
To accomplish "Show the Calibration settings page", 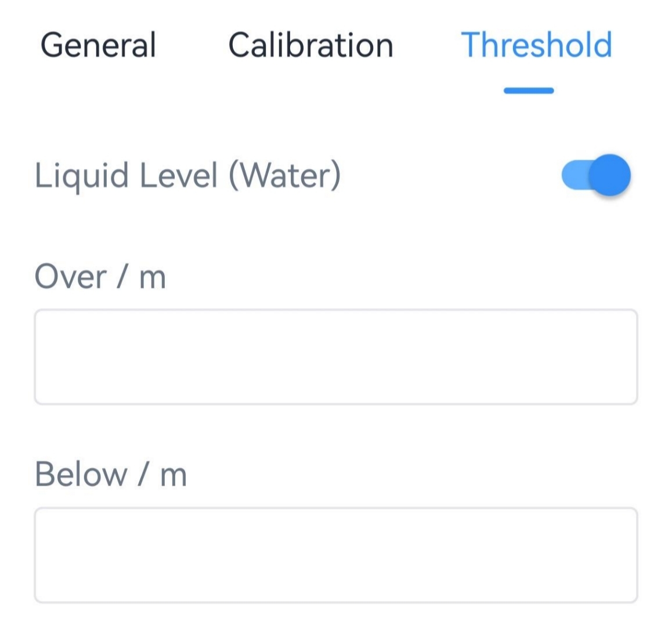I will pos(310,45).
